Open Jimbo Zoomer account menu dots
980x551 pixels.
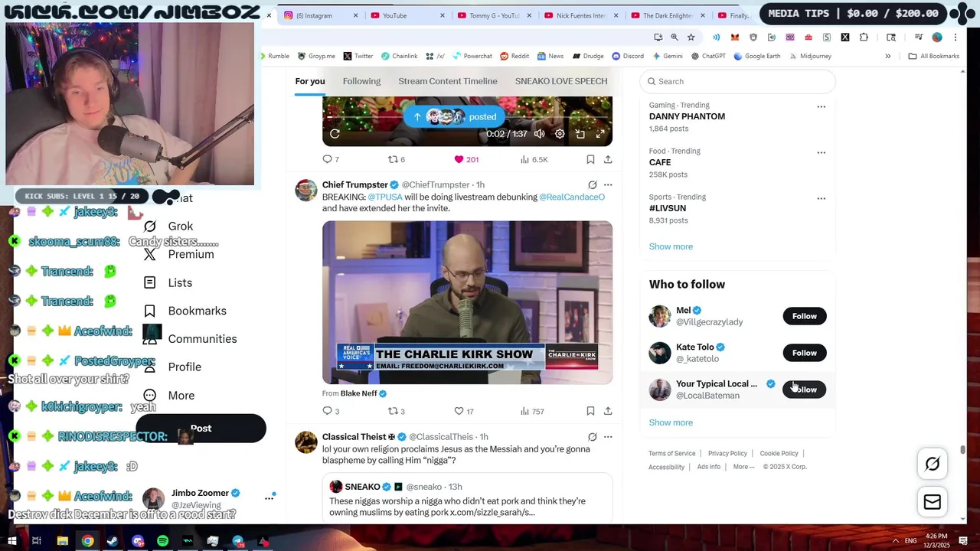point(269,498)
